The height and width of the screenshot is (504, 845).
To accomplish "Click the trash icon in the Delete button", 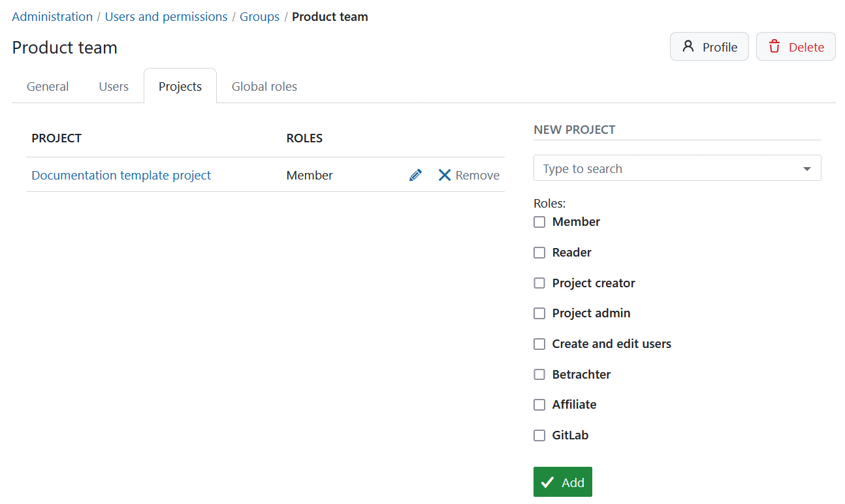I will click(x=774, y=46).
